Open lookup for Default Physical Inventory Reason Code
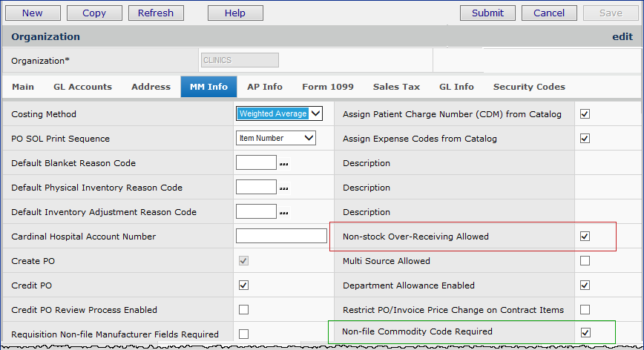Image resolution: width=644 pixels, height=350 pixels. coord(284,188)
